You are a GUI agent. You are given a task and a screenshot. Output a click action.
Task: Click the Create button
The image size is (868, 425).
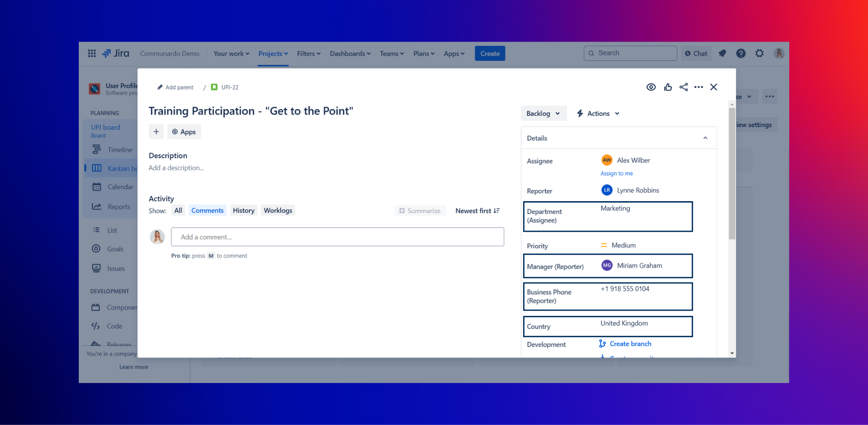coord(490,53)
